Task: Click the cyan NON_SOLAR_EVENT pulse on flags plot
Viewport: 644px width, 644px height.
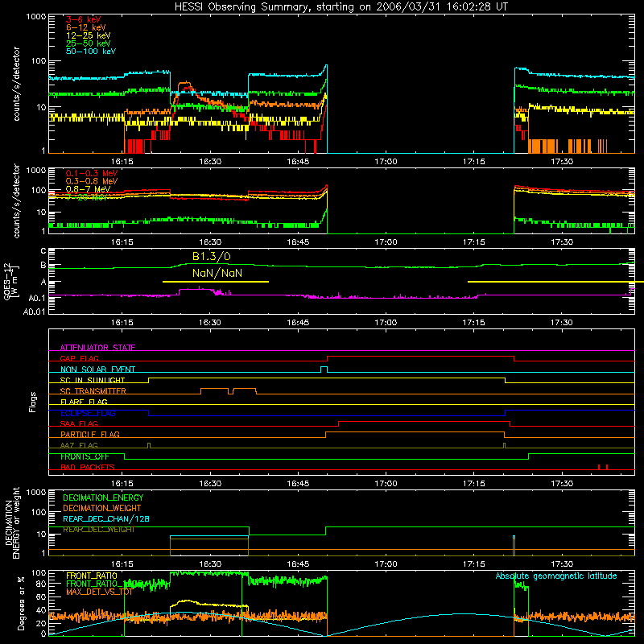Action: (x=324, y=369)
